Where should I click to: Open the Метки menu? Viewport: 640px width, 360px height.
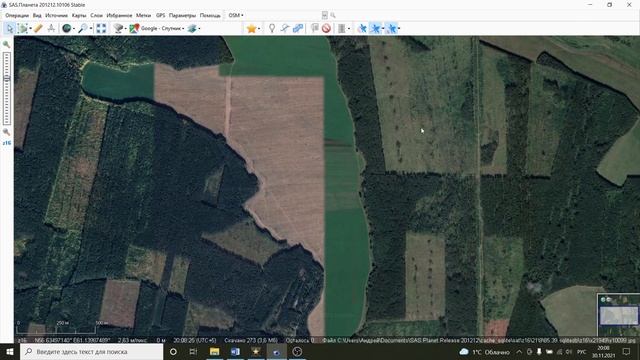143,15
